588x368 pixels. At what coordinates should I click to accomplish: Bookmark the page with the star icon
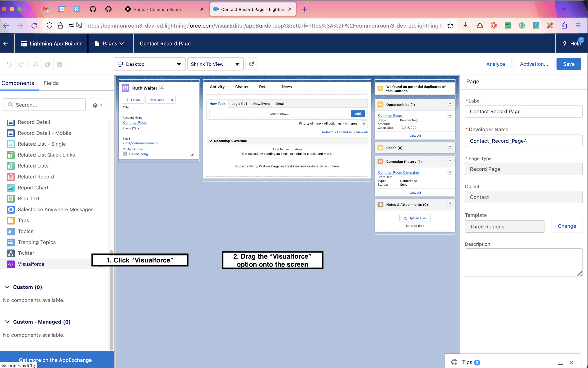click(450, 26)
